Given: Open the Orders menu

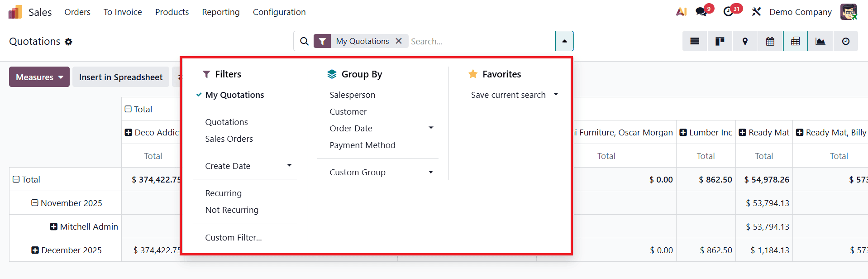Looking at the screenshot, I should pos(77,12).
